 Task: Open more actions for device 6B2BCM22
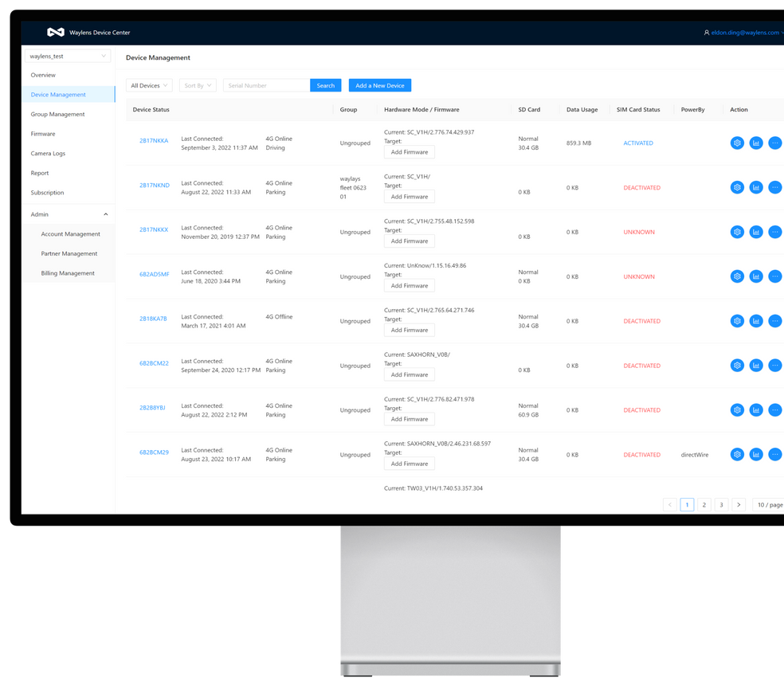[x=775, y=366]
